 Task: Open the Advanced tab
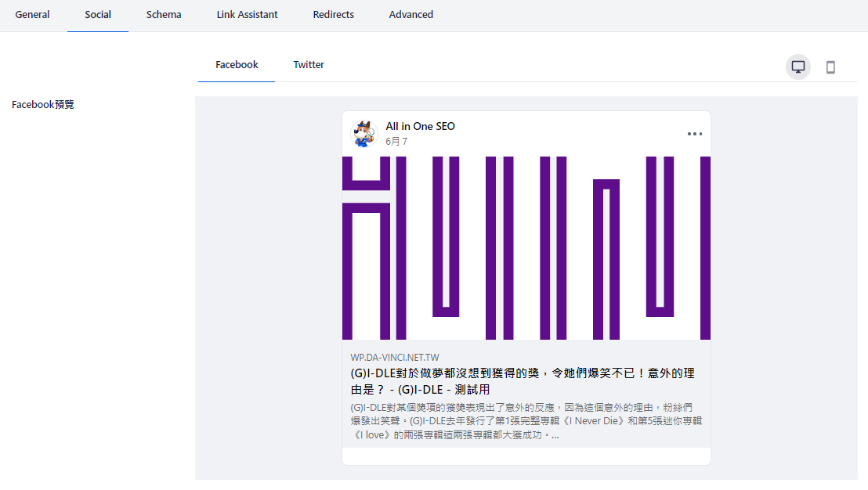tap(410, 15)
